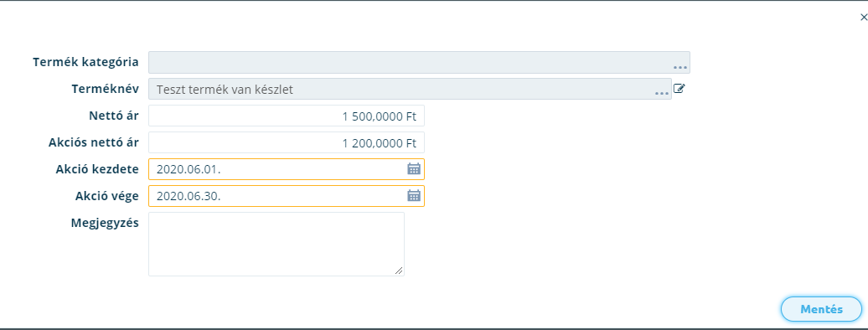Image resolution: width=868 pixels, height=330 pixels.
Task: Click into the Akciós nettó ár field
Action: 287,142
